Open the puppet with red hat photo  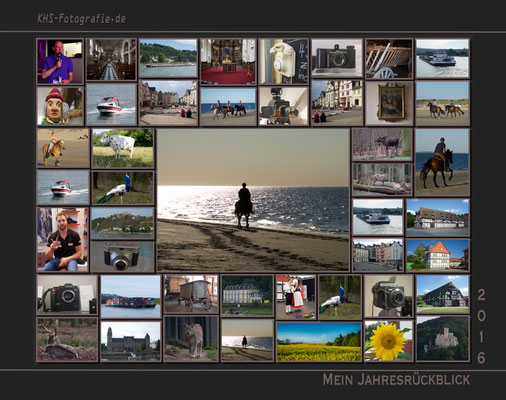pyautogui.click(x=60, y=106)
